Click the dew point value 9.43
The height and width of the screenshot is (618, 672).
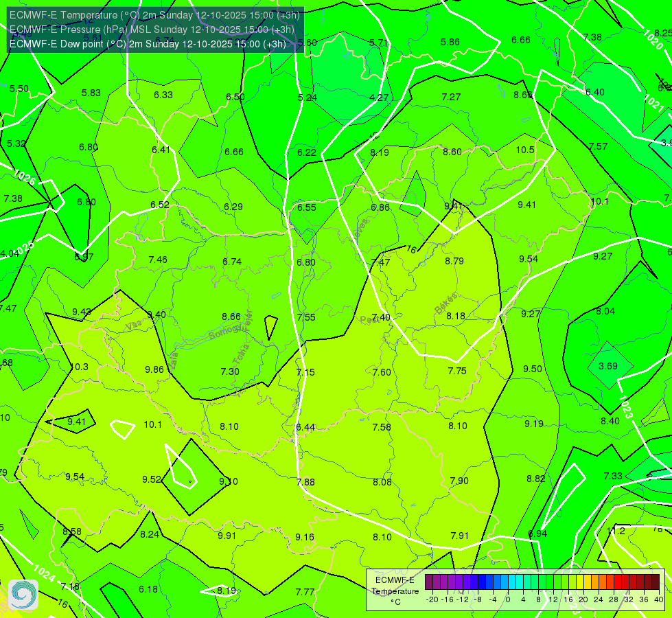(x=82, y=312)
